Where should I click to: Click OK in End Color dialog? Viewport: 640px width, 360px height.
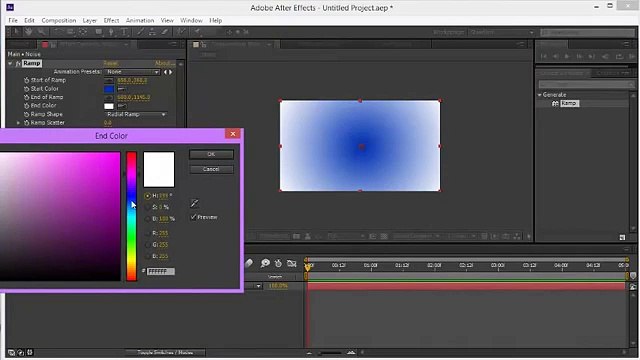pyautogui.click(x=211, y=154)
